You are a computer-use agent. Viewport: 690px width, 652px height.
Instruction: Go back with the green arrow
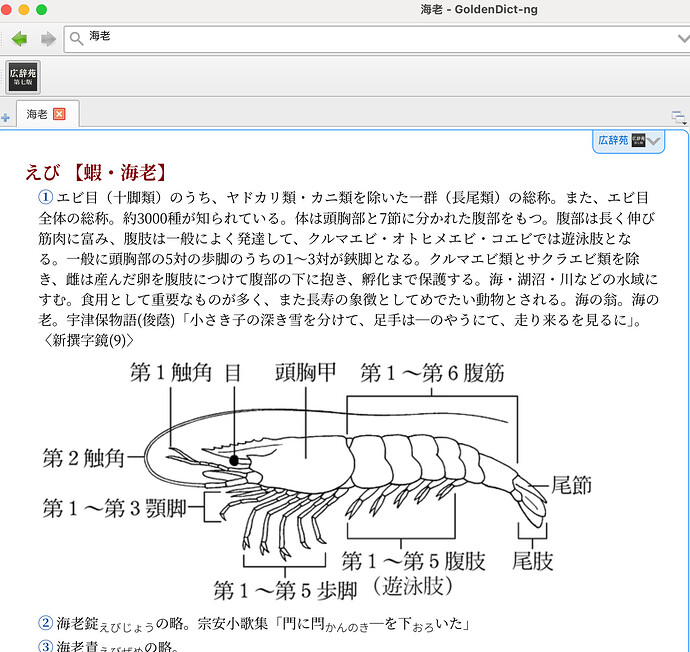pos(19,39)
